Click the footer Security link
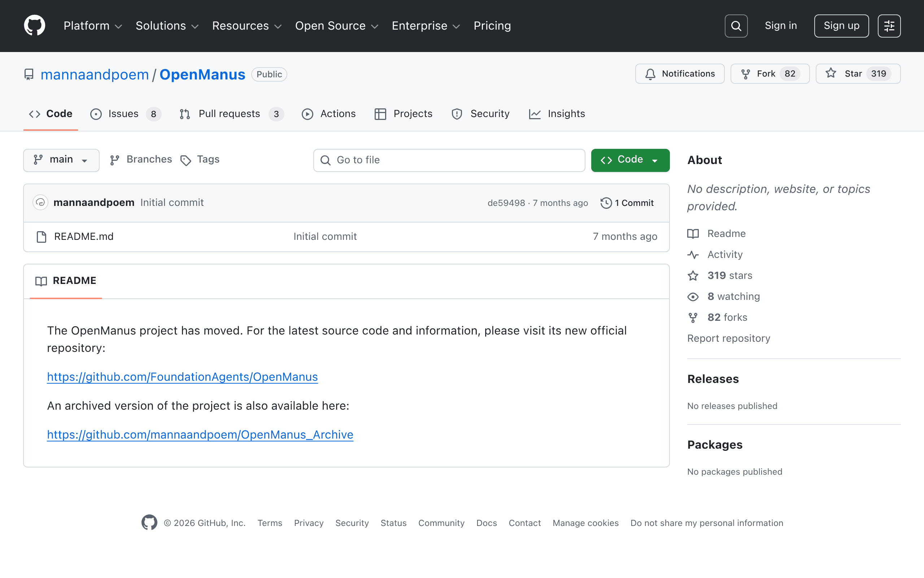This screenshot has width=924, height=578. [352, 523]
